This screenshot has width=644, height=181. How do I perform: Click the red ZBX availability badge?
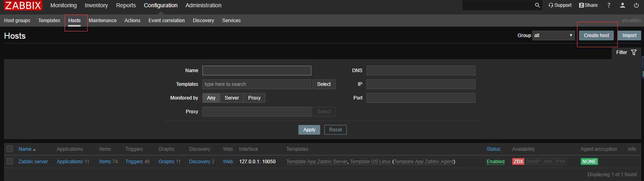click(518, 162)
